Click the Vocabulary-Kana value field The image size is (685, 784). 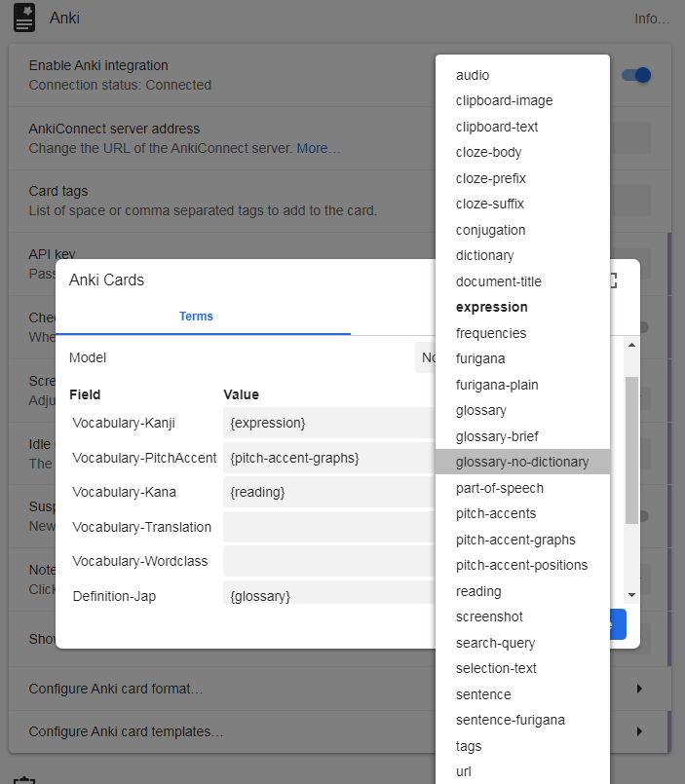[x=328, y=492]
